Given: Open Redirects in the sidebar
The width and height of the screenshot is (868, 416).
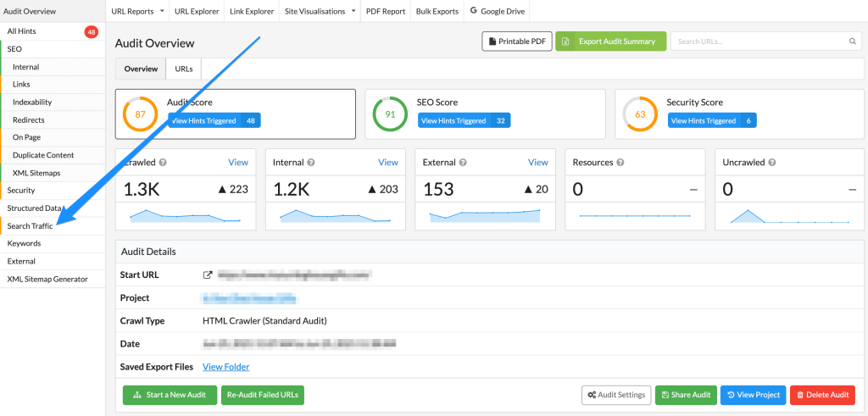Looking at the screenshot, I should coord(52,120).
